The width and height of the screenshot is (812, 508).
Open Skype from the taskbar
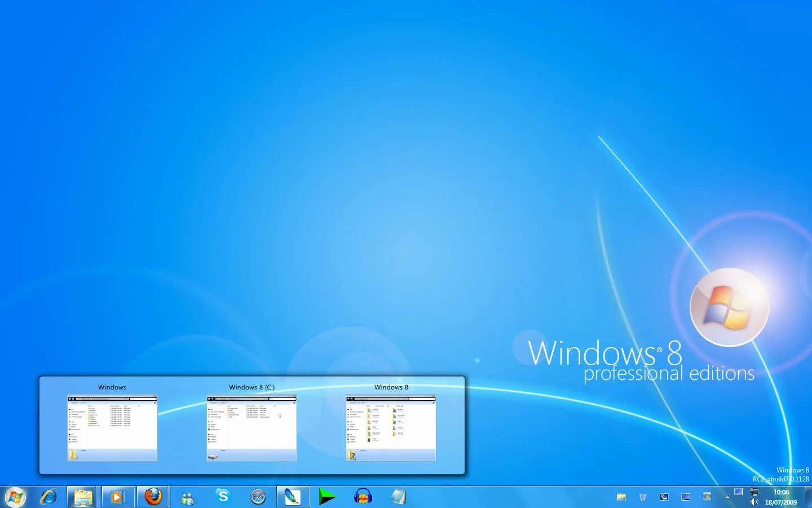click(x=223, y=497)
